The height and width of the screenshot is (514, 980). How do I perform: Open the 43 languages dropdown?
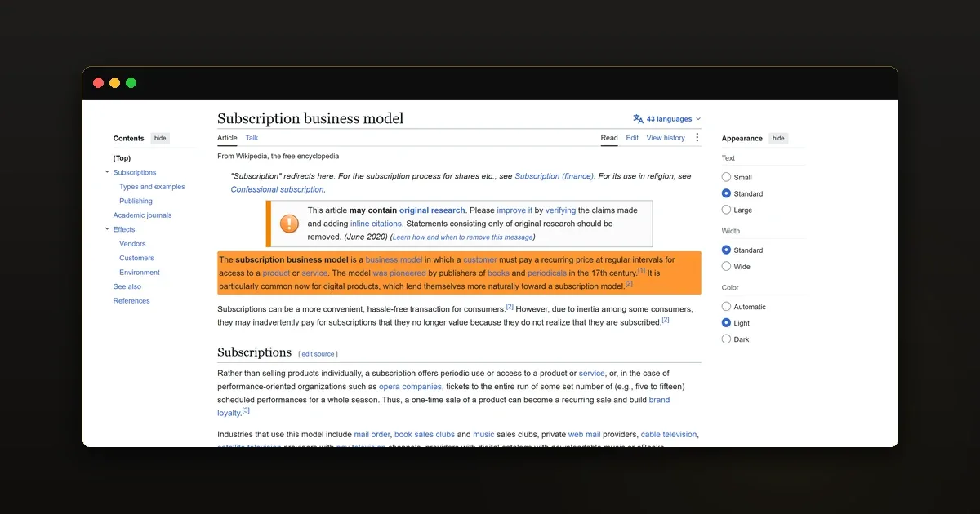pyautogui.click(x=667, y=119)
